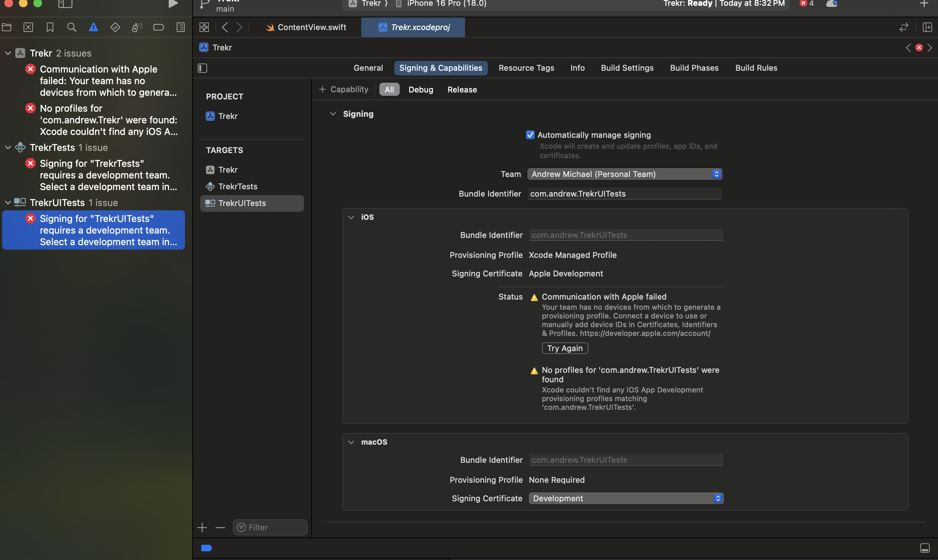Click the red error count badge showing 4
938x560 pixels.
pos(807,4)
